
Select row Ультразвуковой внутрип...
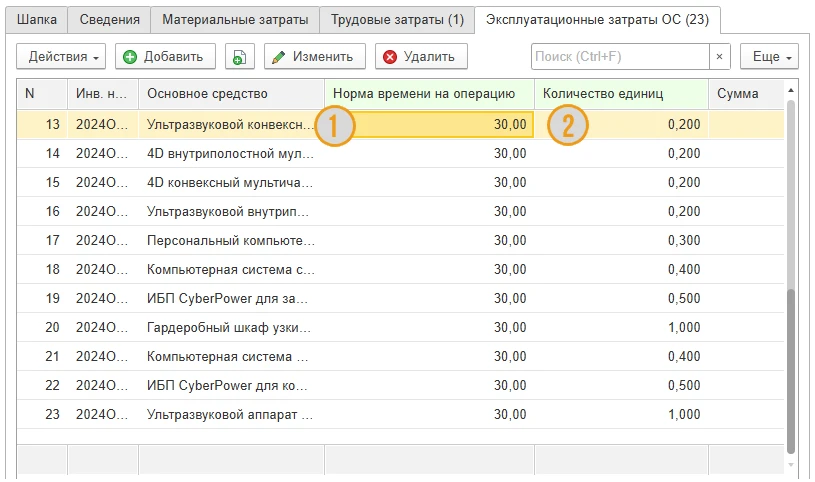pyautogui.click(x=400, y=212)
